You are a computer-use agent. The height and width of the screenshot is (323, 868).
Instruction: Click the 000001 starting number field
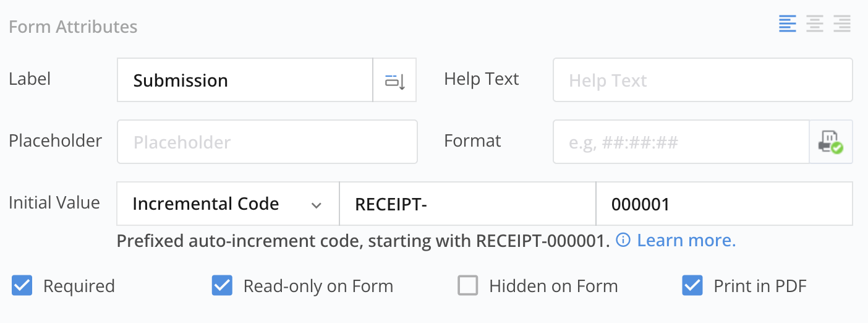point(724,204)
